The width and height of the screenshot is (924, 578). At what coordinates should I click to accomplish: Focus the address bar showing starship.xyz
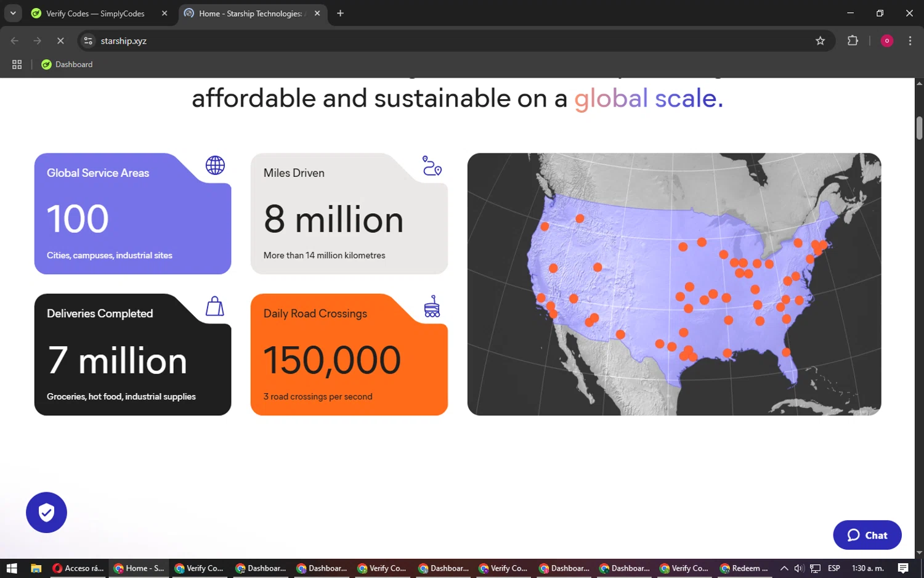(x=456, y=41)
